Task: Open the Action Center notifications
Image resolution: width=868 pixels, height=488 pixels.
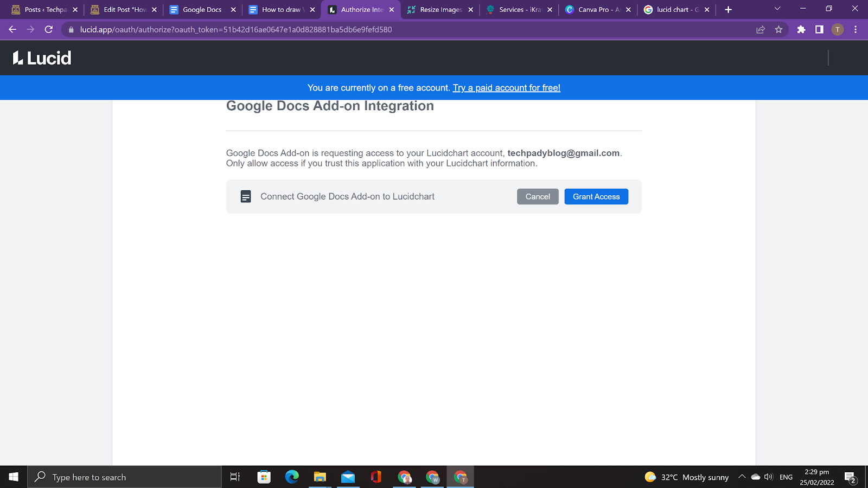Action: coord(850,477)
